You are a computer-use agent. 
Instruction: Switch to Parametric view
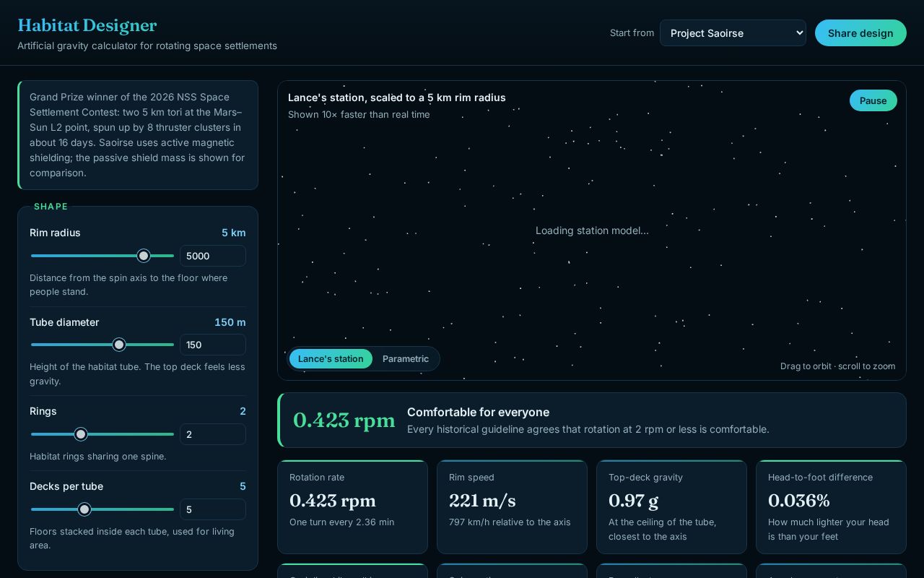(406, 359)
